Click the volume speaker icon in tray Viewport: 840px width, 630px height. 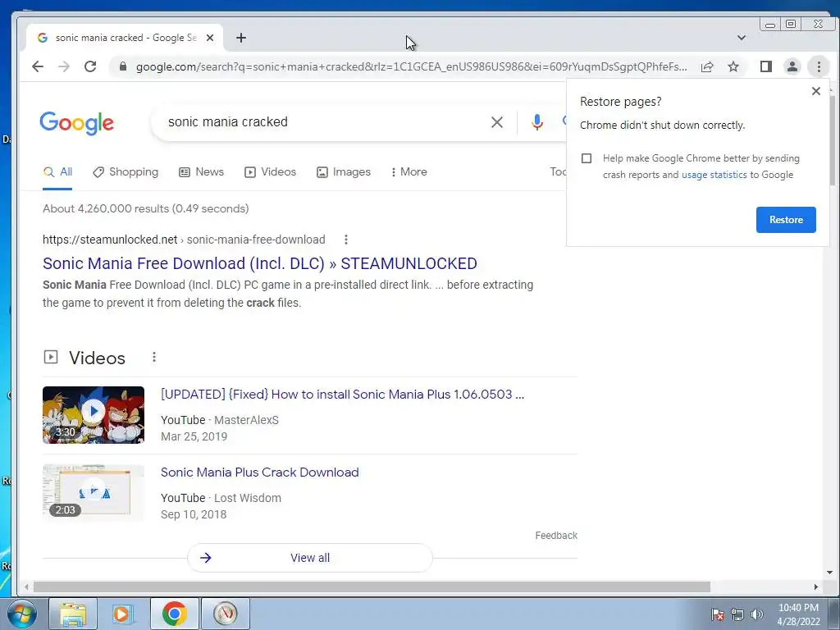tap(757, 614)
